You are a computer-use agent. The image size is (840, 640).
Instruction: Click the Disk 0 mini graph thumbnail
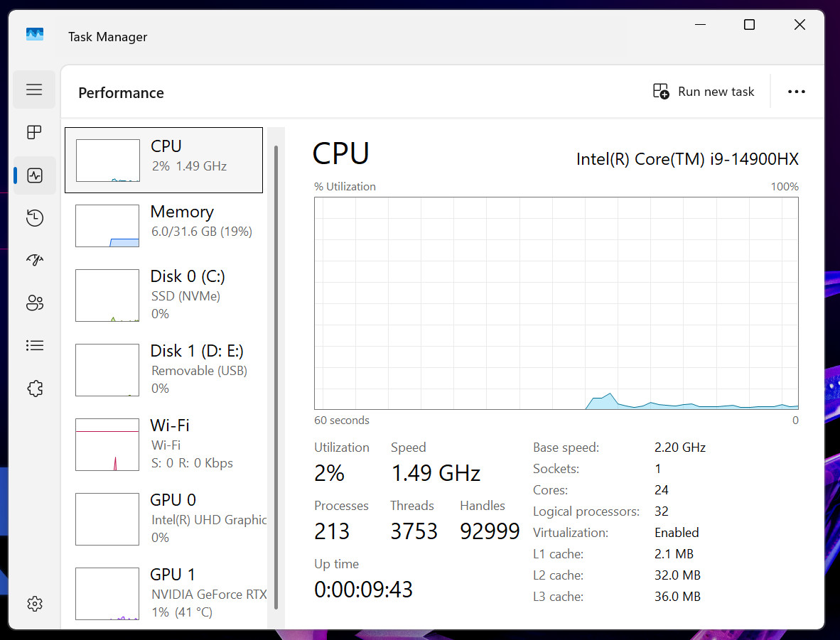coord(107,295)
